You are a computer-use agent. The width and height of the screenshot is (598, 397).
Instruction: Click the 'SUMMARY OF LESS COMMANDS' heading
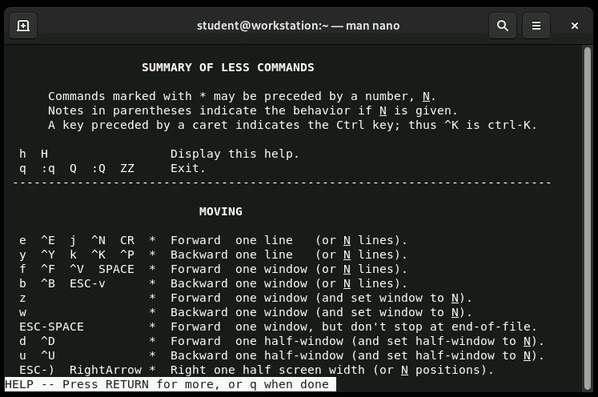[228, 68]
